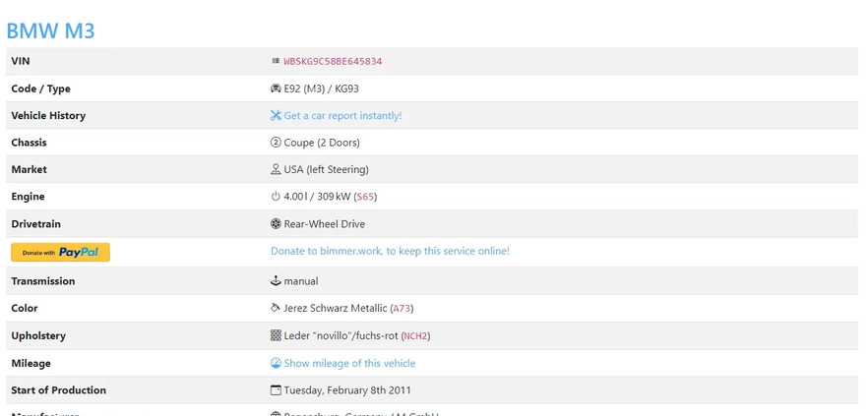
Task: Select the 'Coupe (2 Doors)' value
Action: [322, 143]
